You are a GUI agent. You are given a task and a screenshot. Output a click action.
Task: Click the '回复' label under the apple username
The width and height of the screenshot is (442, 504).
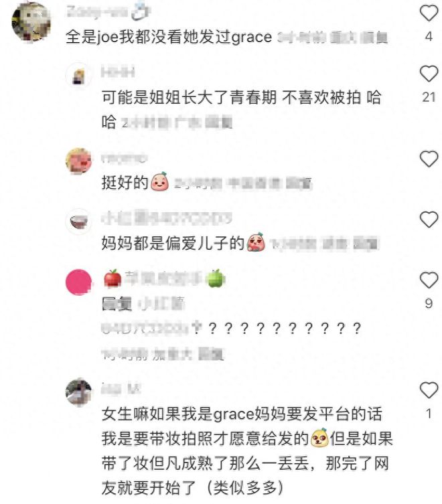click(117, 303)
